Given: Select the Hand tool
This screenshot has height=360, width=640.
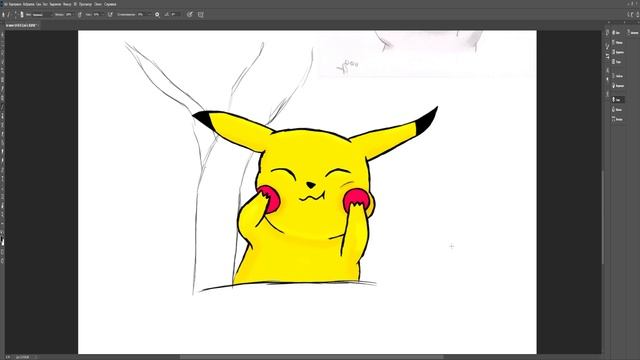Looking at the screenshot, I should pyautogui.click(x=2, y=205).
